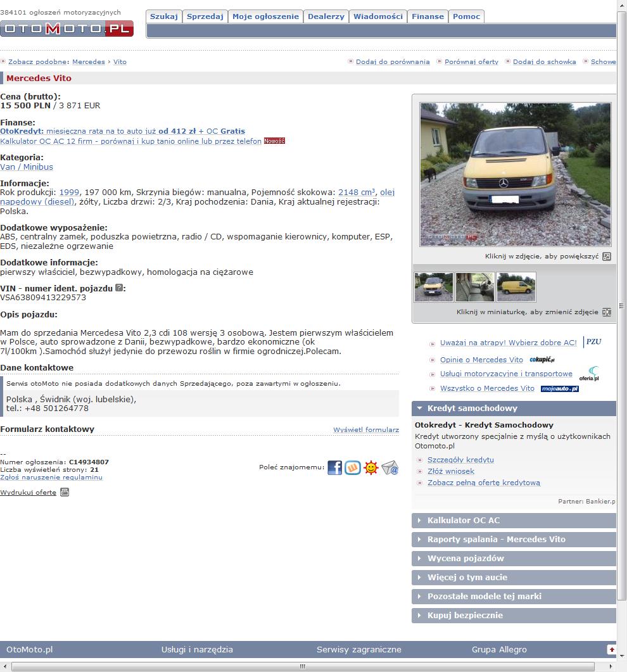Click OtoMoto.pl in the footer bar
This screenshot has height=672, width=627.
[30, 650]
